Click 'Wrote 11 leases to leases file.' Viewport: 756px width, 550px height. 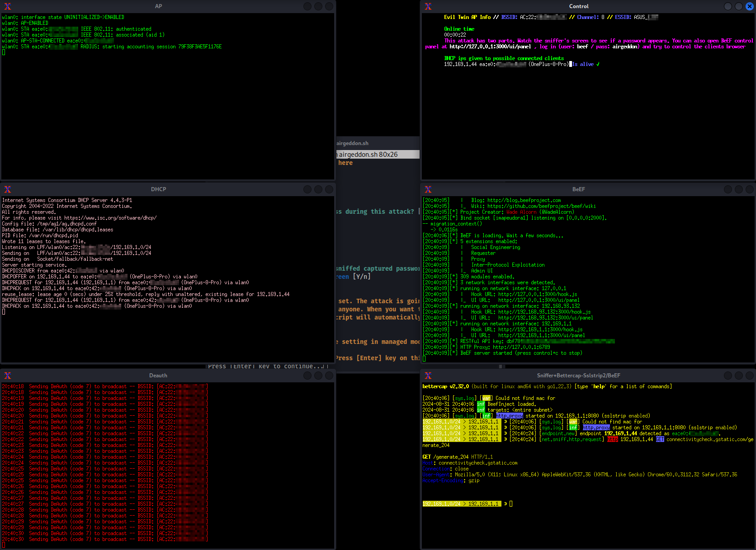44,241
